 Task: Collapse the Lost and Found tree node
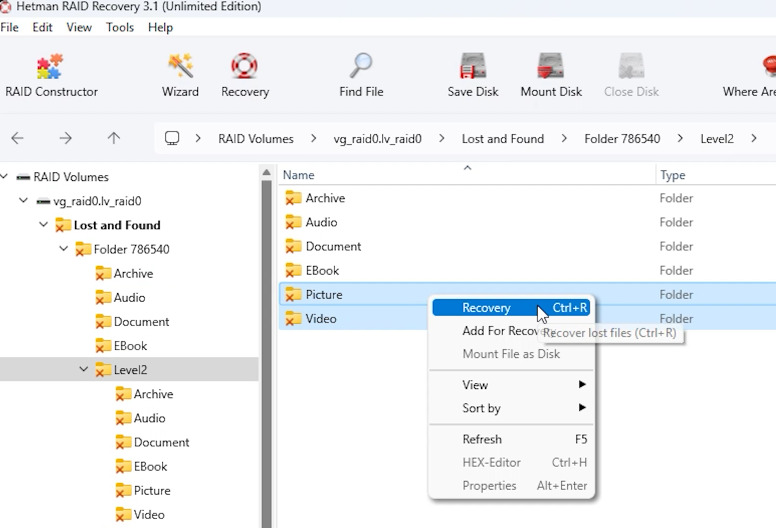click(x=44, y=225)
